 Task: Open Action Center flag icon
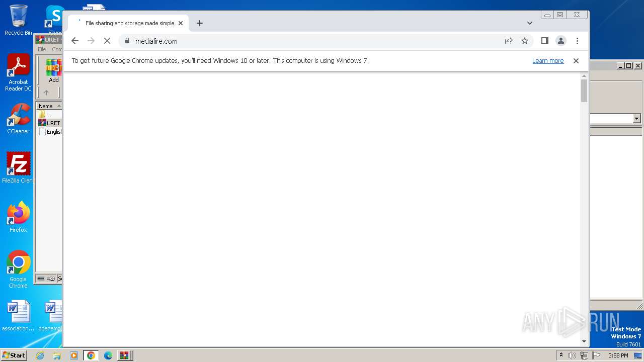(596, 355)
